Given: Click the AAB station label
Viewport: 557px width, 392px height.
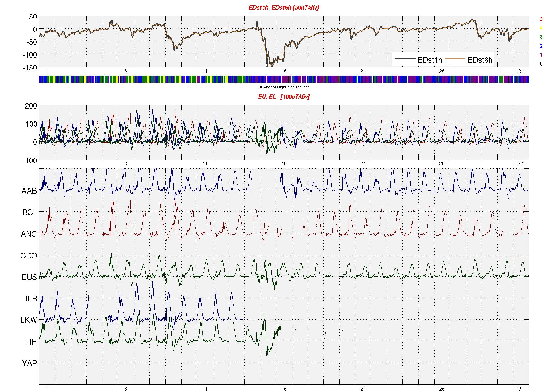Looking at the screenshot, I should coord(29,191).
